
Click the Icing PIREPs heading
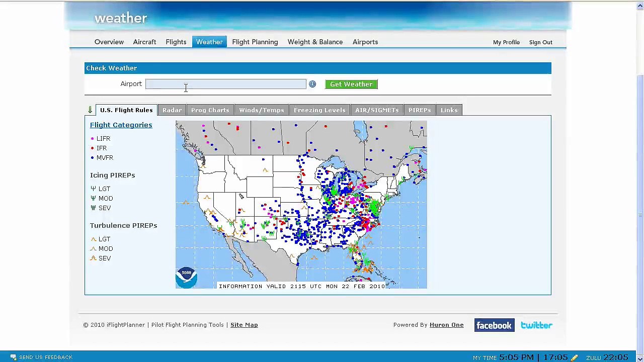coord(113,175)
